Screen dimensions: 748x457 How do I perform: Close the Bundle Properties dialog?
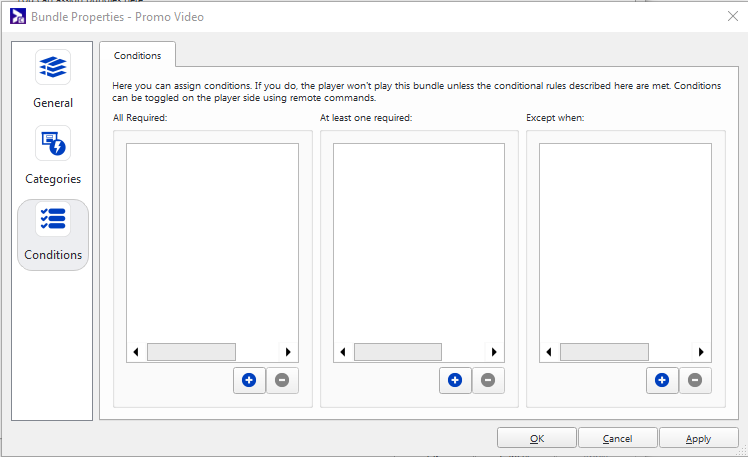point(733,16)
